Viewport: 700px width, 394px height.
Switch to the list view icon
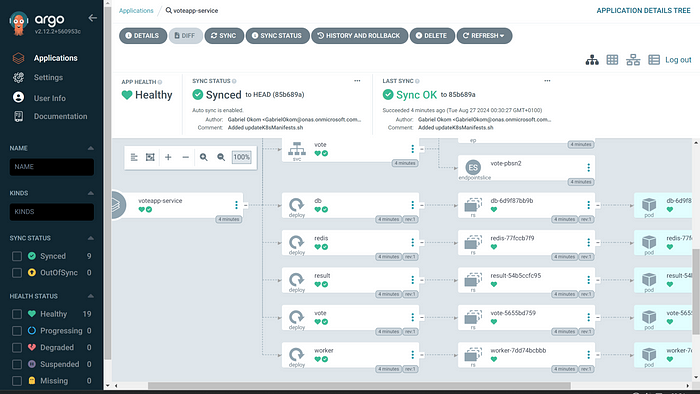[x=654, y=59]
